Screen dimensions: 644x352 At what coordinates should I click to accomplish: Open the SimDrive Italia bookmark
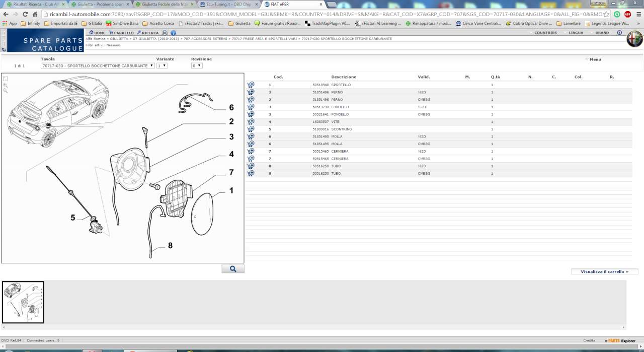click(x=122, y=23)
